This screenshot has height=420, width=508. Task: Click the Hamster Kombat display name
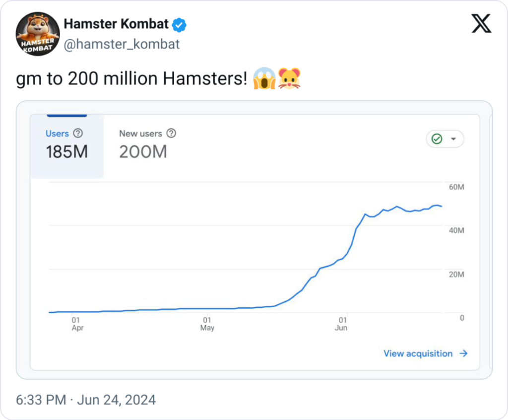(117, 24)
